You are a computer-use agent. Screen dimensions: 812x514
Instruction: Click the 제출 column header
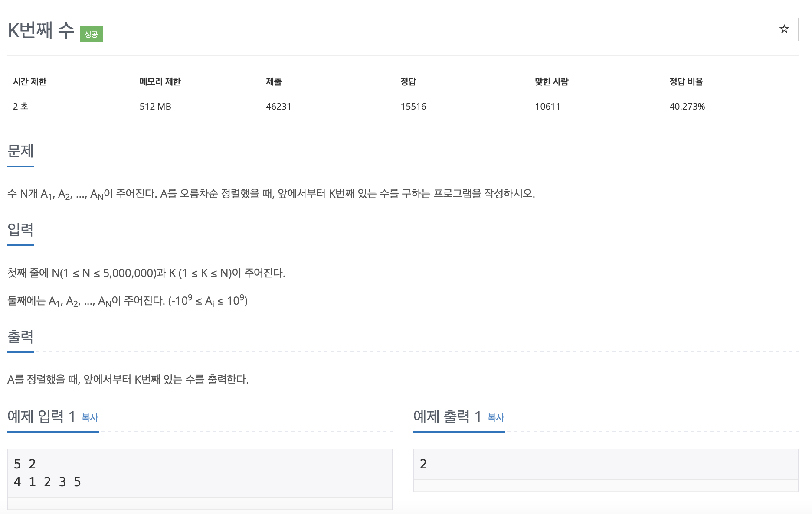click(x=274, y=81)
